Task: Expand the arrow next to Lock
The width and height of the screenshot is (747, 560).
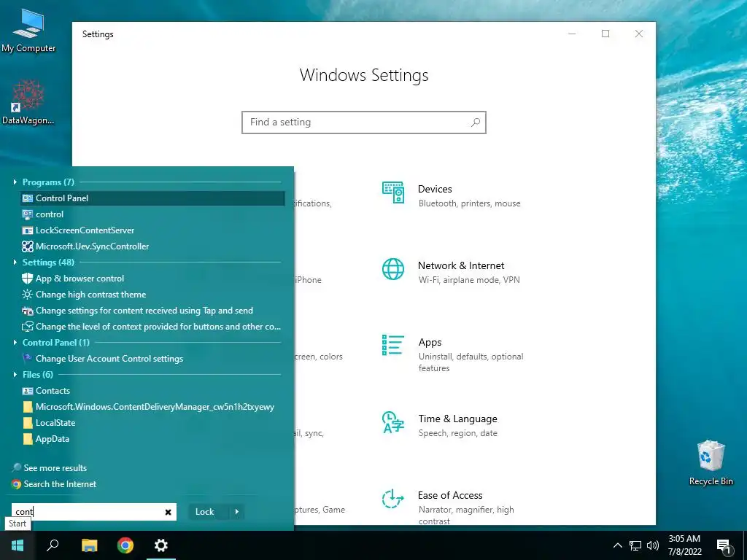Action: point(237,512)
